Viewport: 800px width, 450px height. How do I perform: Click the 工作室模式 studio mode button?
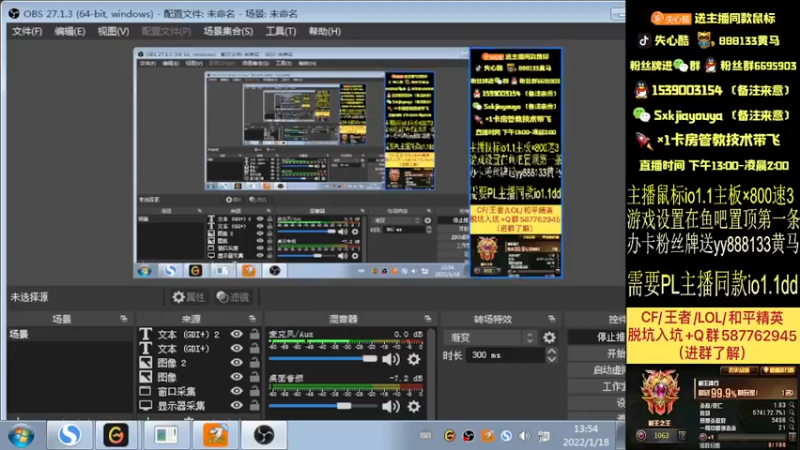click(x=597, y=386)
